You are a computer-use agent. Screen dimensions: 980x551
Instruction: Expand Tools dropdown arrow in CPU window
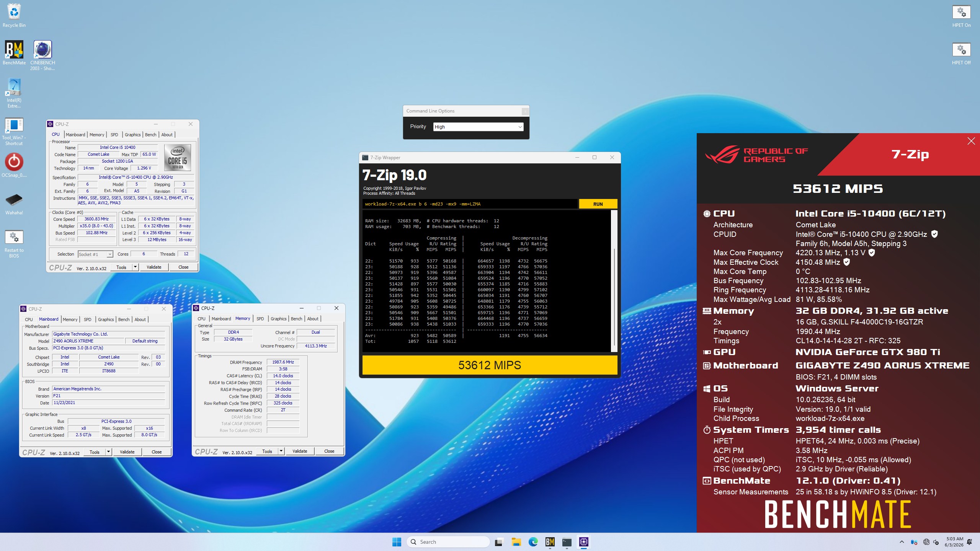click(135, 267)
